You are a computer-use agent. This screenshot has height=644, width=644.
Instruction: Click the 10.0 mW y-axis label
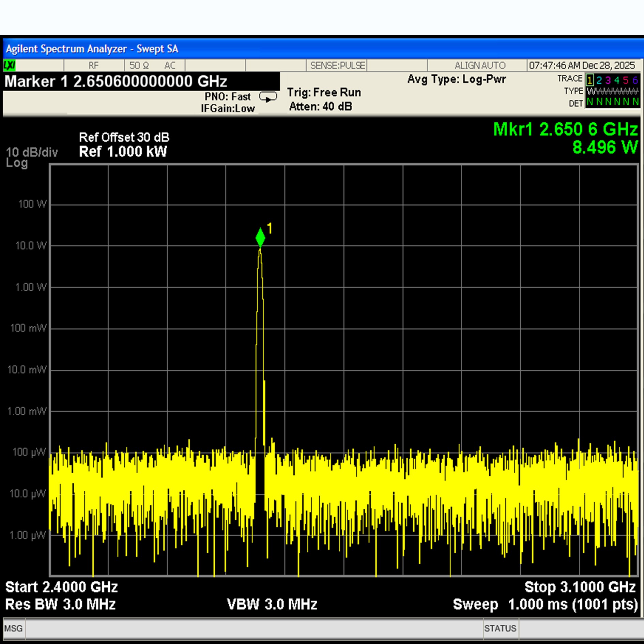click(27, 370)
